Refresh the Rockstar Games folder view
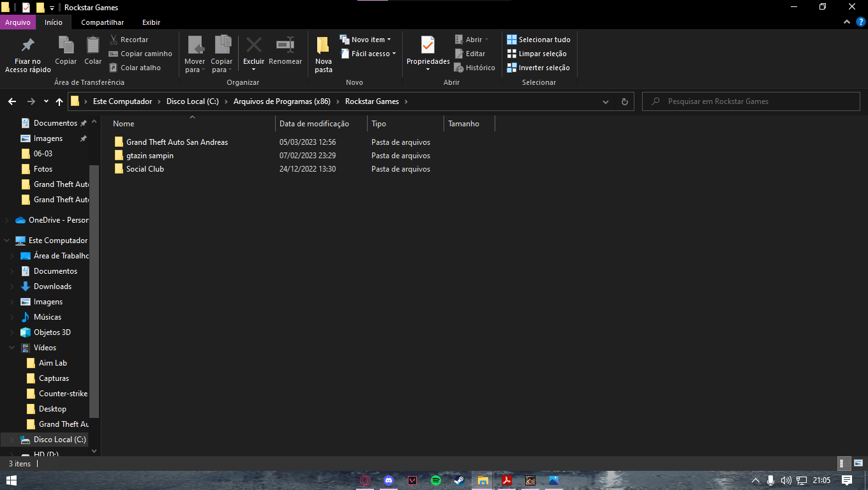Image resolution: width=868 pixels, height=490 pixels. tap(625, 101)
